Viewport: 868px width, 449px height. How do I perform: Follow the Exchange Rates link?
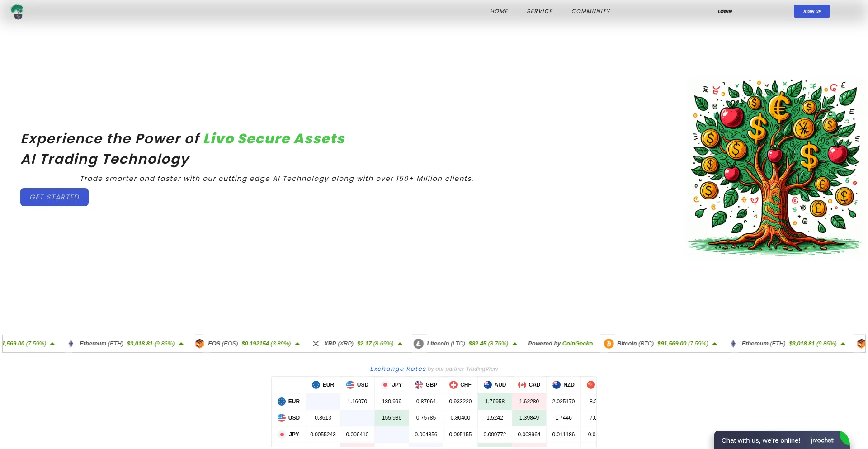tap(397, 369)
